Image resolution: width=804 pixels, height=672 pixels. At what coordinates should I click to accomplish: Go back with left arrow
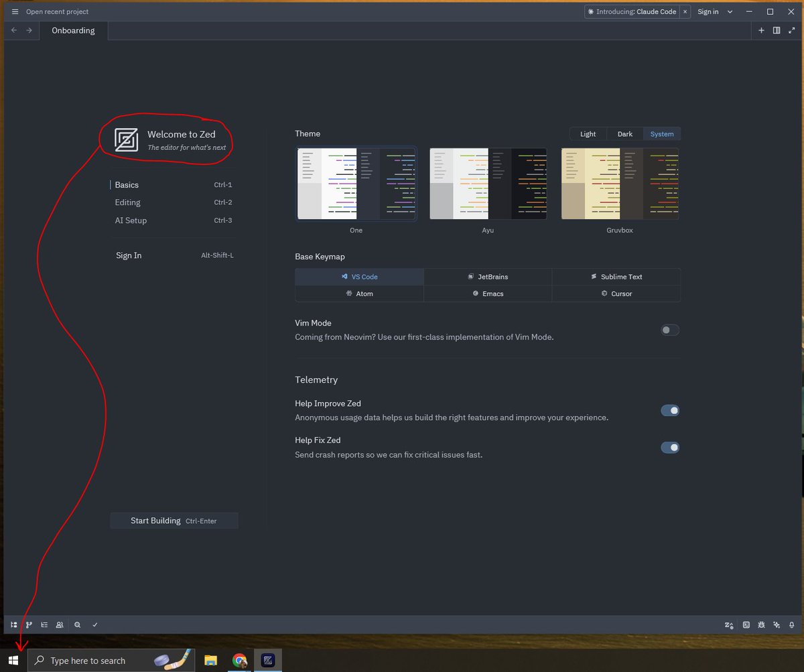pyautogui.click(x=15, y=30)
